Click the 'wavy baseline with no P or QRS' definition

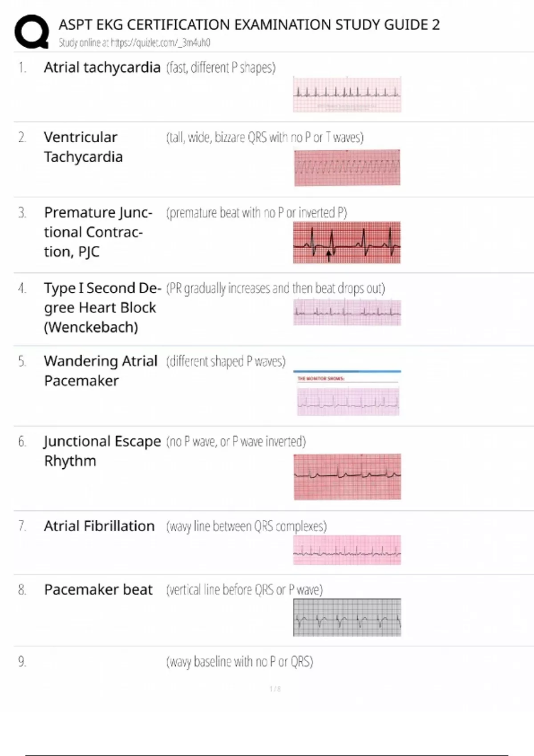[x=239, y=662]
